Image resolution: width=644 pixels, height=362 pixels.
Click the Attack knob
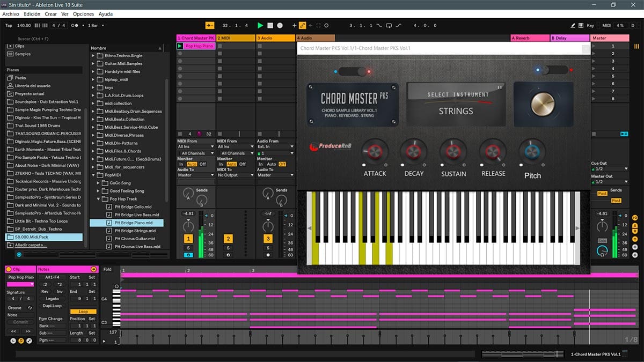pos(375,152)
